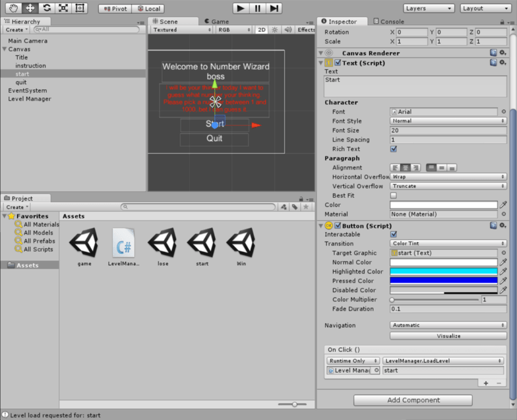517x420 pixels.
Task: Open the Font Style dropdown
Action: coord(448,121)
